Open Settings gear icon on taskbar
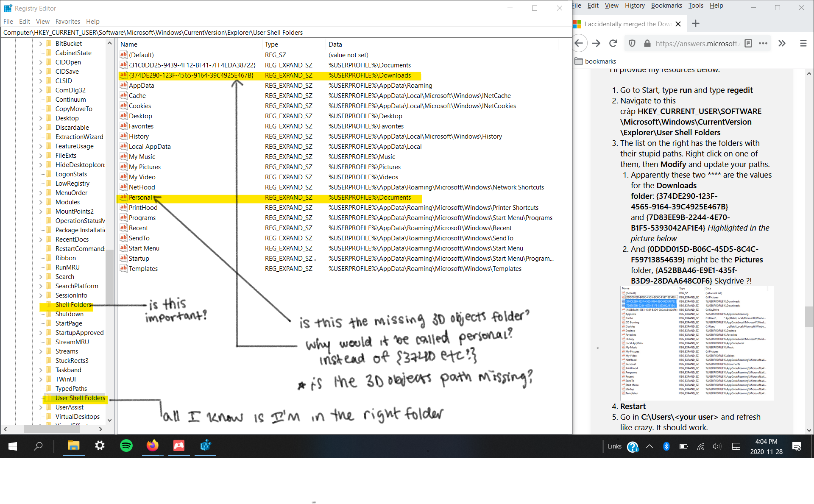The width and height of the screenshot is (814, 504). (x=100, y=446)
